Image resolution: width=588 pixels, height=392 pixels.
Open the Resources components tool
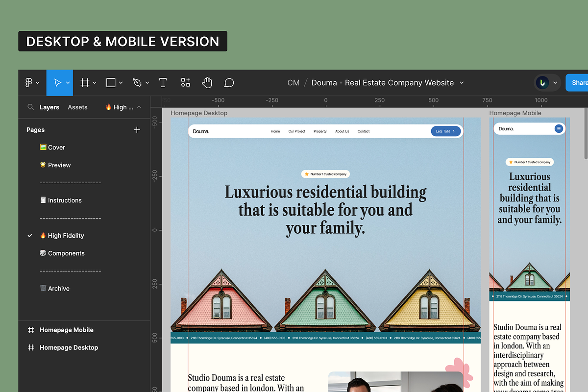pyautogui.click(x=185, y=83)
